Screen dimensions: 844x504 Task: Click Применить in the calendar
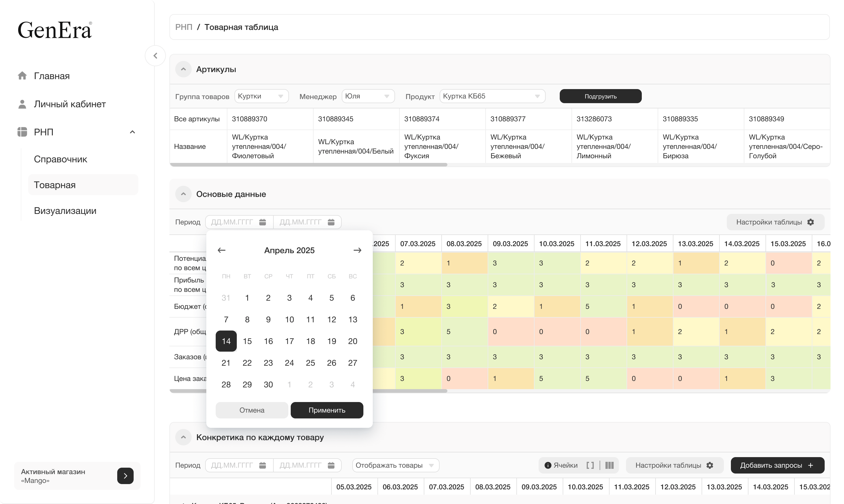click(327, 410)
